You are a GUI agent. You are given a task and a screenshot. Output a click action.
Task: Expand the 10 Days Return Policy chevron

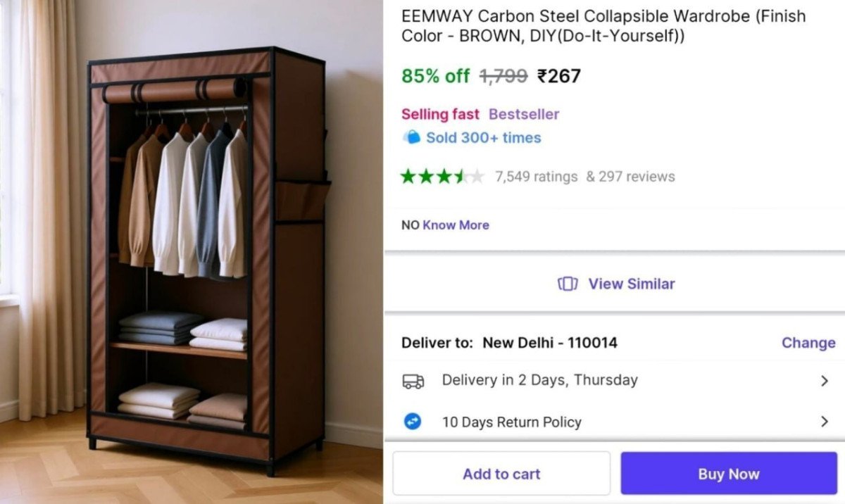[x=825, y=422]
